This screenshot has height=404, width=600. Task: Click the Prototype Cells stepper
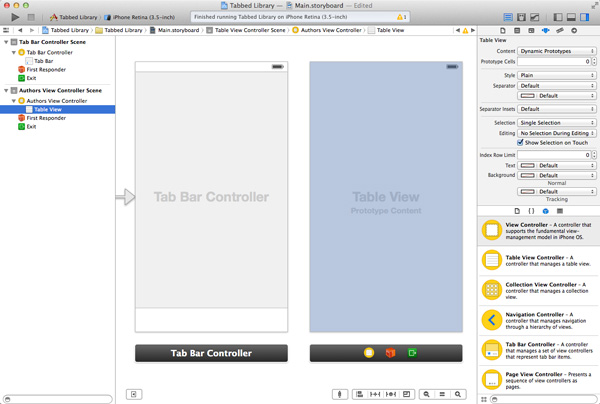click(x=594, y=62)
